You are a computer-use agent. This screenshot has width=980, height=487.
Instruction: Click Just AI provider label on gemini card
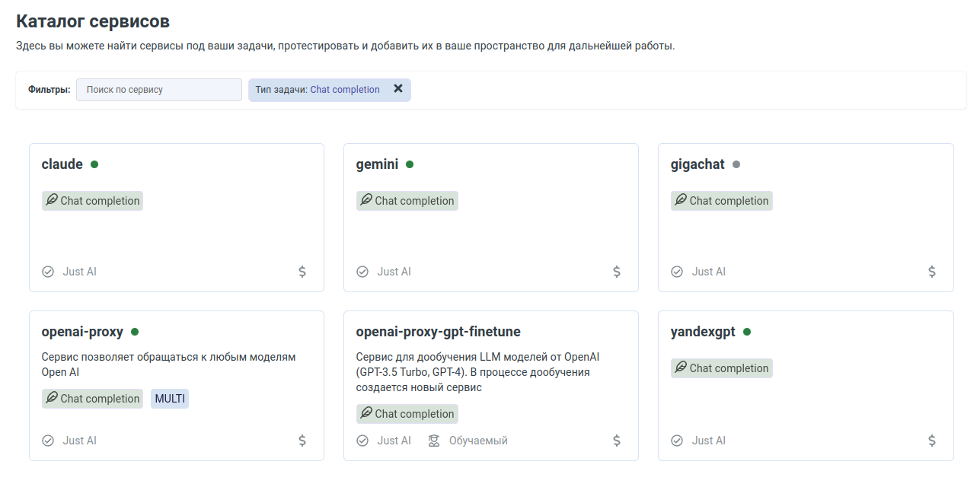click(394, 272)
